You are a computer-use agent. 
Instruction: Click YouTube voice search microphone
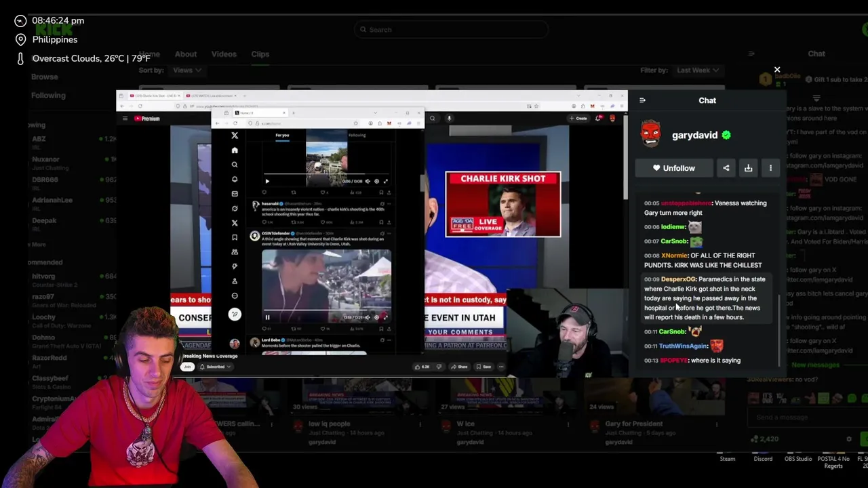(x=449, y=118)
